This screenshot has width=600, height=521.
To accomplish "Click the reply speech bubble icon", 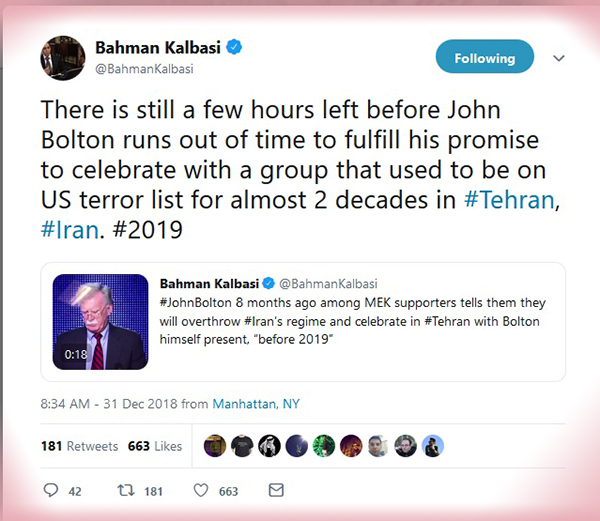I will (52, 491).
